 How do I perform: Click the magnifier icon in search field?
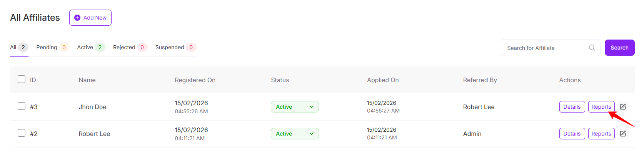[592, 48]
